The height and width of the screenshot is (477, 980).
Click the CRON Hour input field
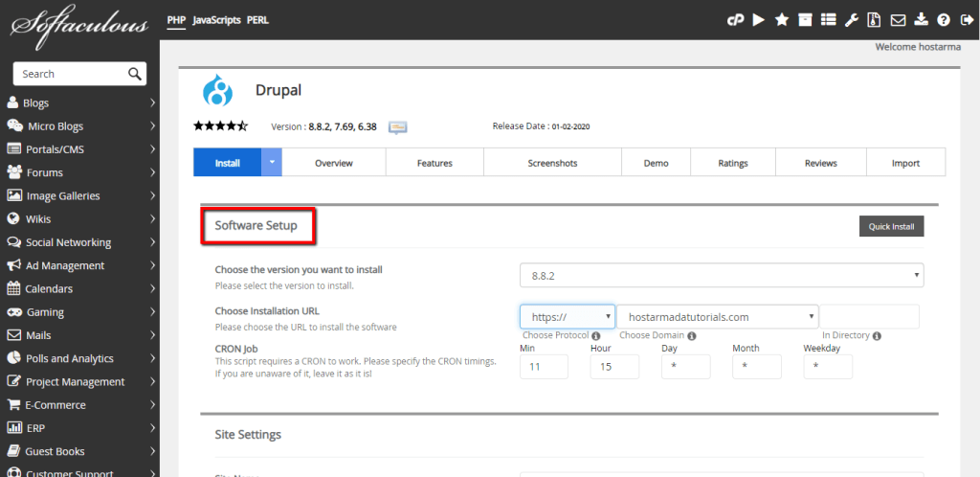tap(613, 366)
